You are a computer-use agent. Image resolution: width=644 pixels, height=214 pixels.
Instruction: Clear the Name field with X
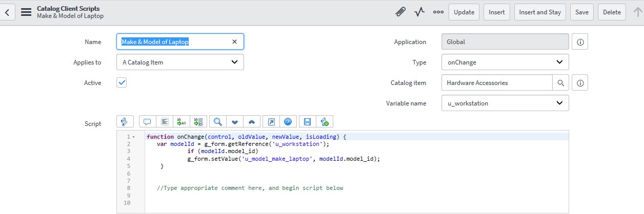[234, 42]
